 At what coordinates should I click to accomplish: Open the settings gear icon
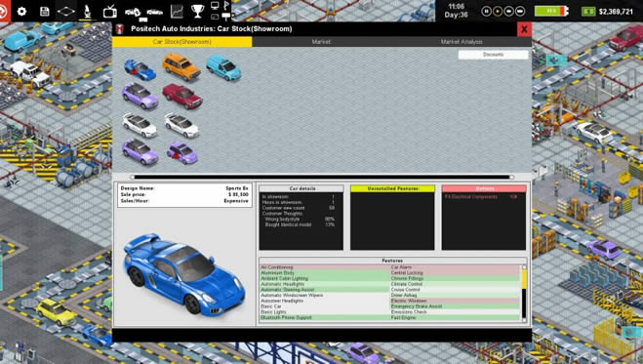click(21, 11)
